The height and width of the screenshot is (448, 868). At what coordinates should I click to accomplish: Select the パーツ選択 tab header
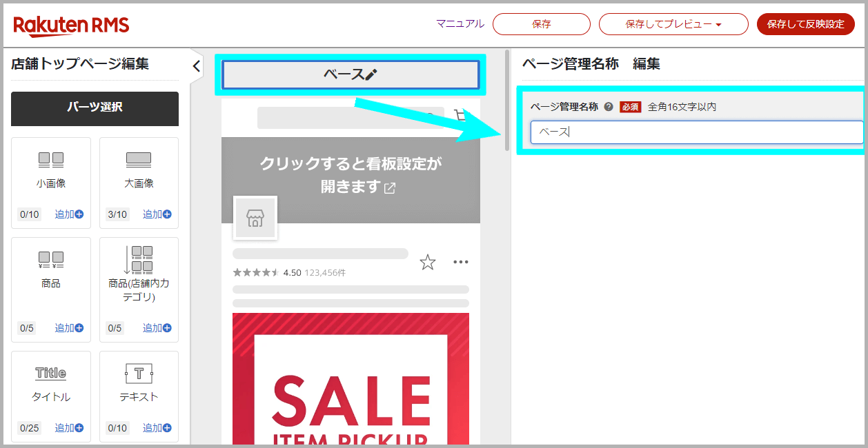(95, 108)
